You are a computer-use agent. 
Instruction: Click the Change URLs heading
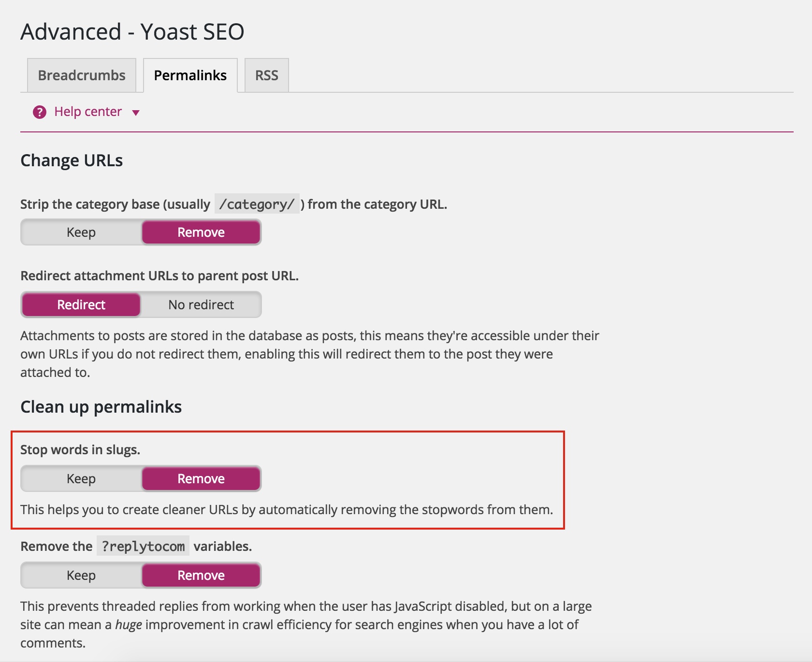tap(72, 160)
